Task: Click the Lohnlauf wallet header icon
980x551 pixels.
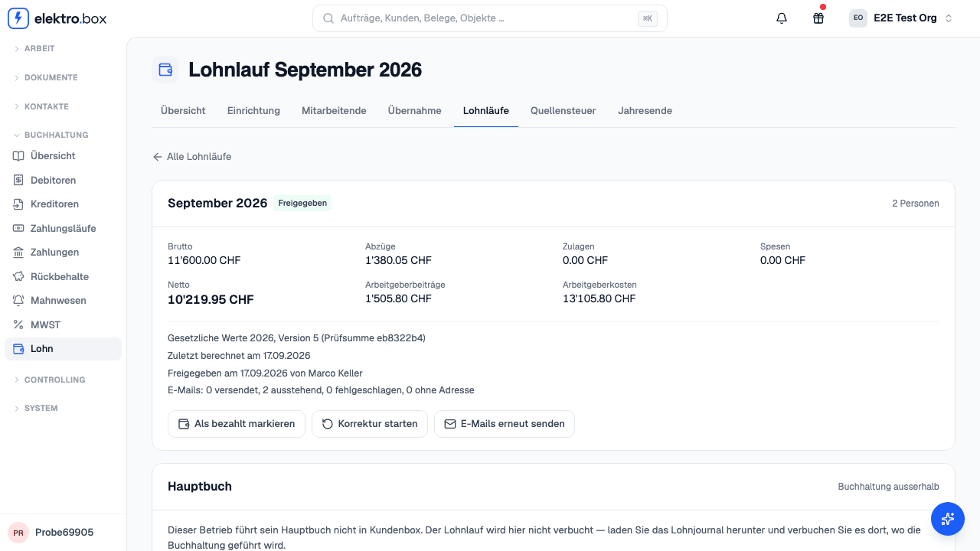Action: [165, 70]
